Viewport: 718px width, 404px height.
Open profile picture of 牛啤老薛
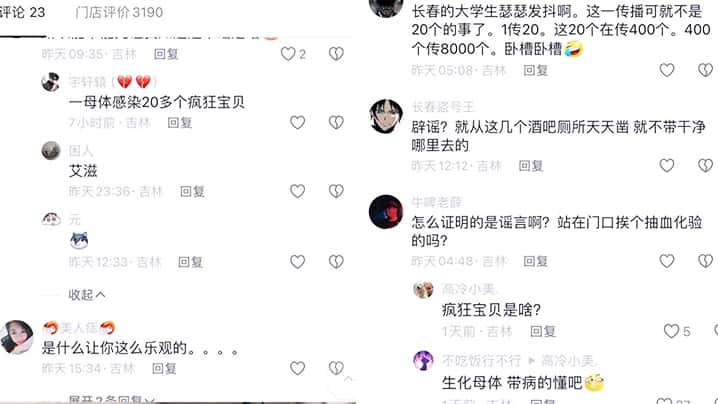[x=386, y=212]
